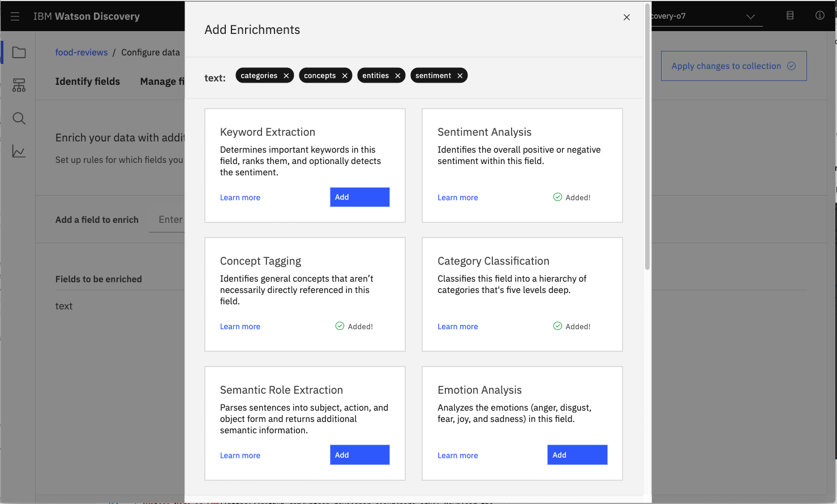
Task: Go to the food-reviews breadcrumb link
Action: tap(81, 52)
